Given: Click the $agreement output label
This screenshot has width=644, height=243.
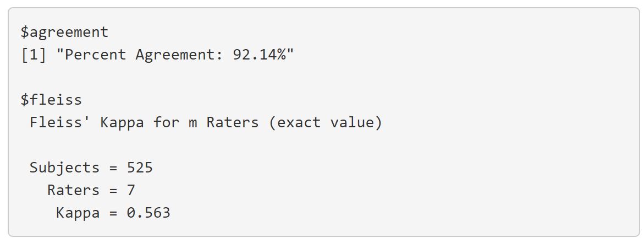Looking at the screenshot, I should (64, 33).
